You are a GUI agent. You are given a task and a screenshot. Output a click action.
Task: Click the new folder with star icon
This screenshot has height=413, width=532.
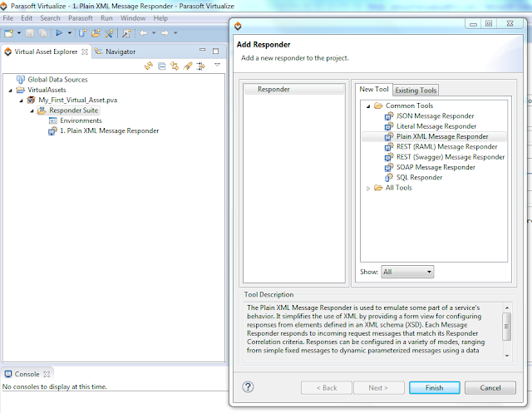96,33
